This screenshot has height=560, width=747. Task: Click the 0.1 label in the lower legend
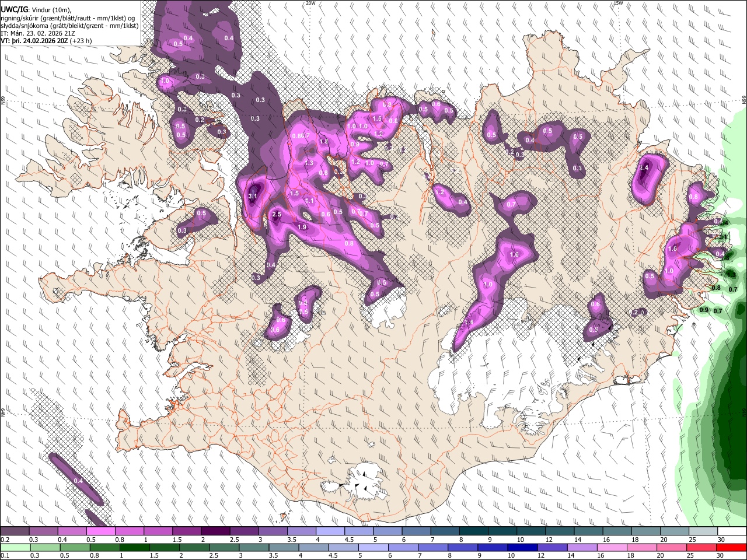point(5,555)
